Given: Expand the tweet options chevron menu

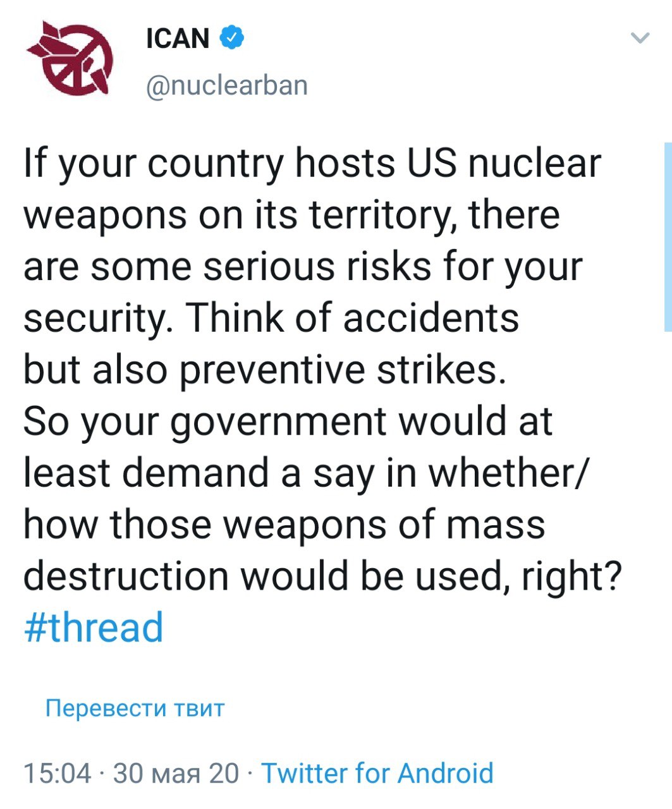Looking at the screenshot, I should 640,39.
